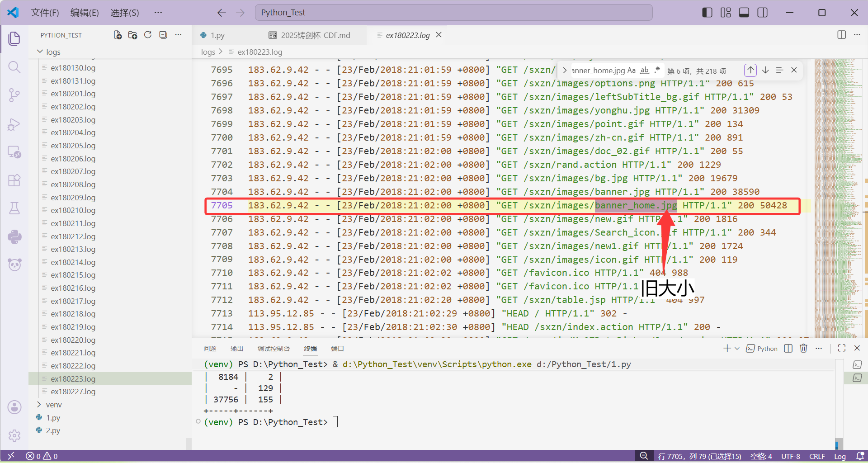Open the Extensions view
This screenshot has height=463, width=868.
tap(14, 180)
